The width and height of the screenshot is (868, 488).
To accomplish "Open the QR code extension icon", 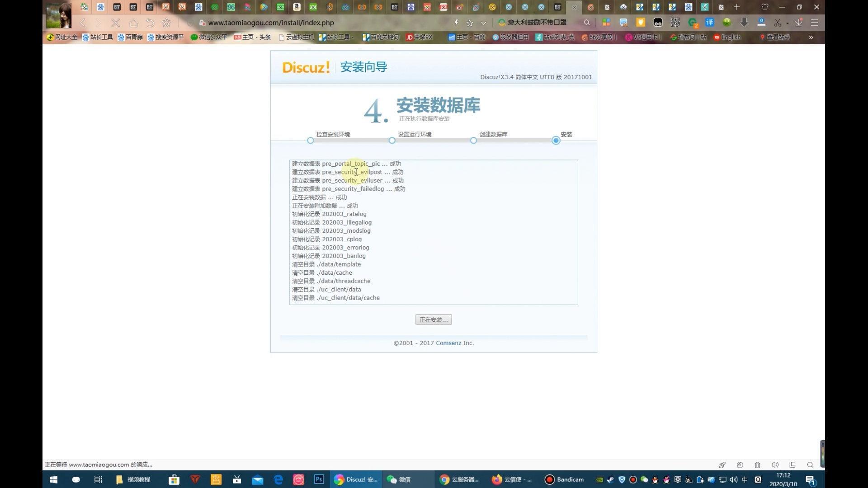I will point(675,23).
